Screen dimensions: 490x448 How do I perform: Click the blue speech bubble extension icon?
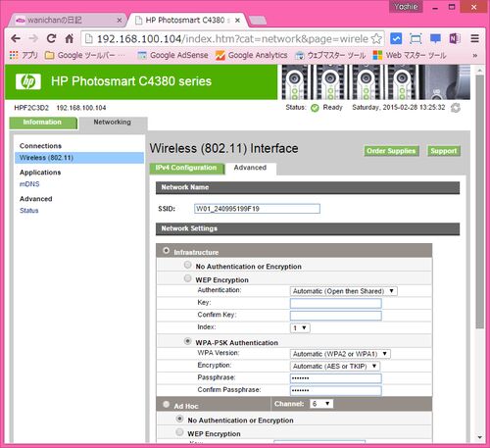[x=435, y=39]
